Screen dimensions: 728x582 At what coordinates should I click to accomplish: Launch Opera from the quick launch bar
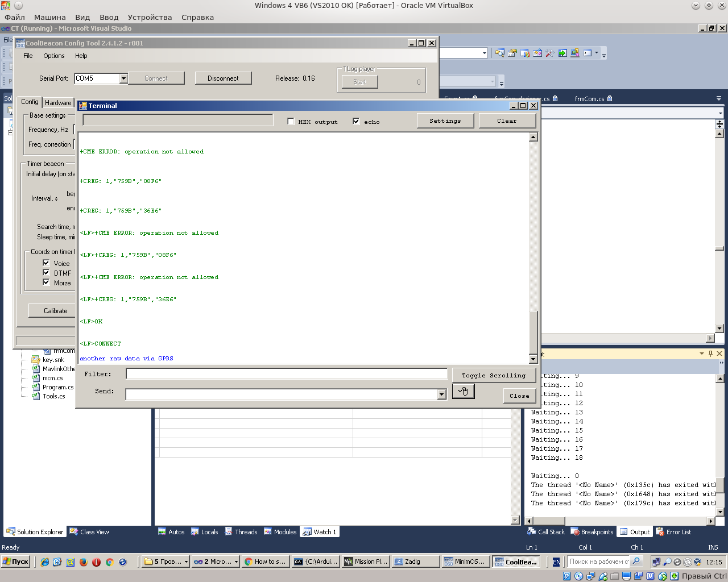tap(96, 562)
